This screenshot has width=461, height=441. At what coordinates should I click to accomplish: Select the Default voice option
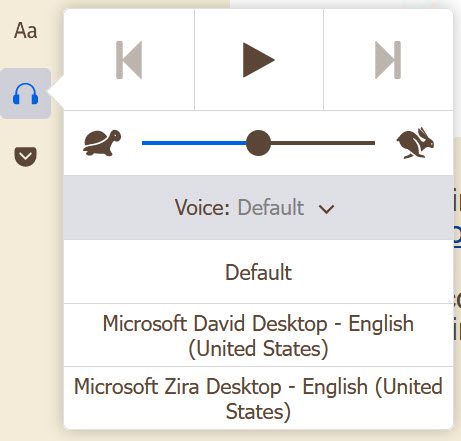coord(258,272)
